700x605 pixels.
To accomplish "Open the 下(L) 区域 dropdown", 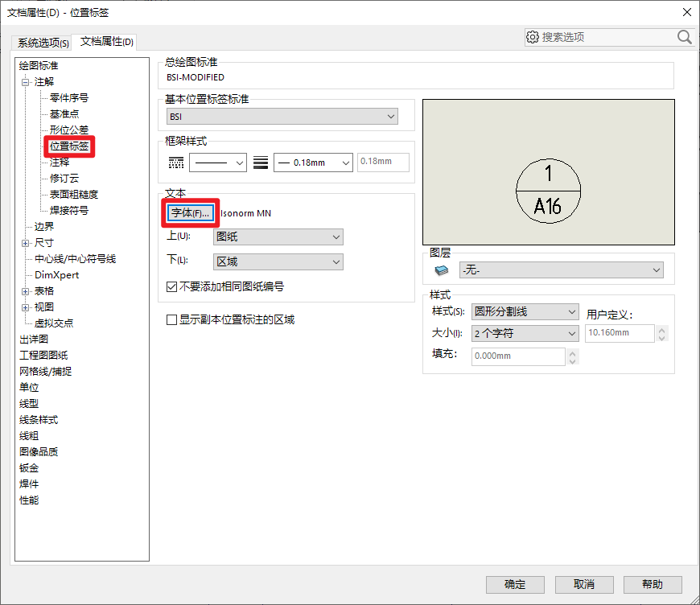I will point(278,261).
